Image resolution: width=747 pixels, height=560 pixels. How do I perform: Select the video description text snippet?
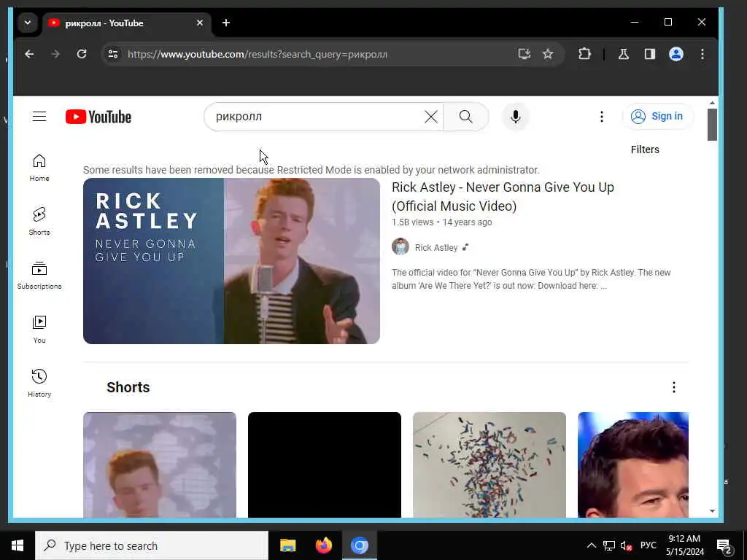click(x=531, y=279)
